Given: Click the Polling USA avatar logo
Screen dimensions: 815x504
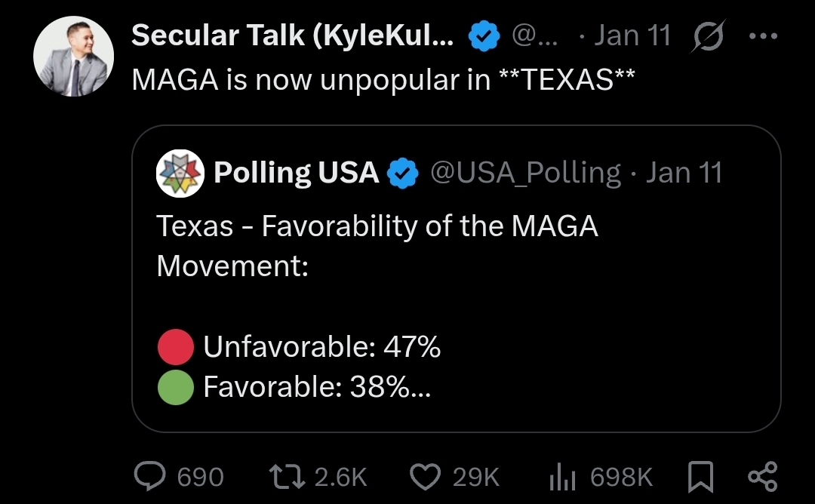Looking at the screenshot, I should coord(180,173).
